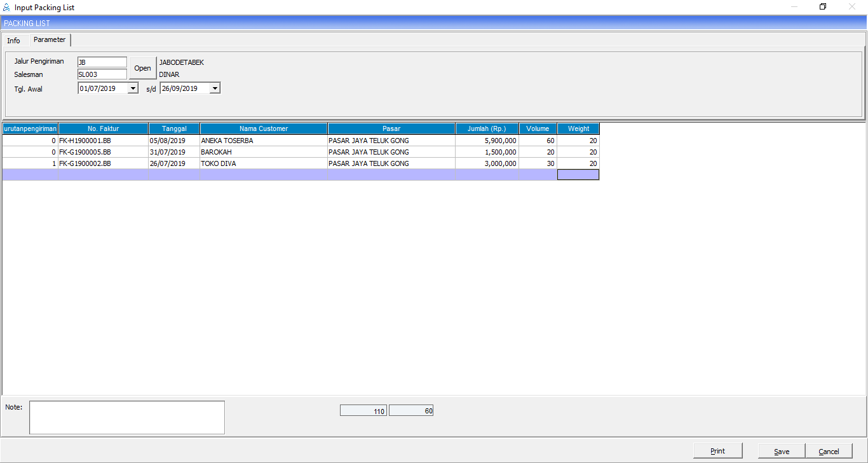The image size is (868, 463).
Task: Click inside the Note text area
Action: (x=127, y=417)
